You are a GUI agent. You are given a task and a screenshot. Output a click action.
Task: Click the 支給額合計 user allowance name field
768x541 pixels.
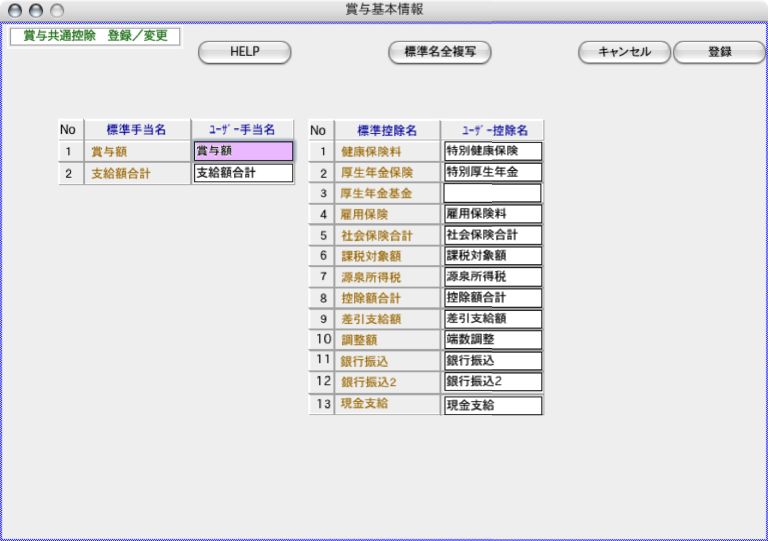(x=243, y=173)
